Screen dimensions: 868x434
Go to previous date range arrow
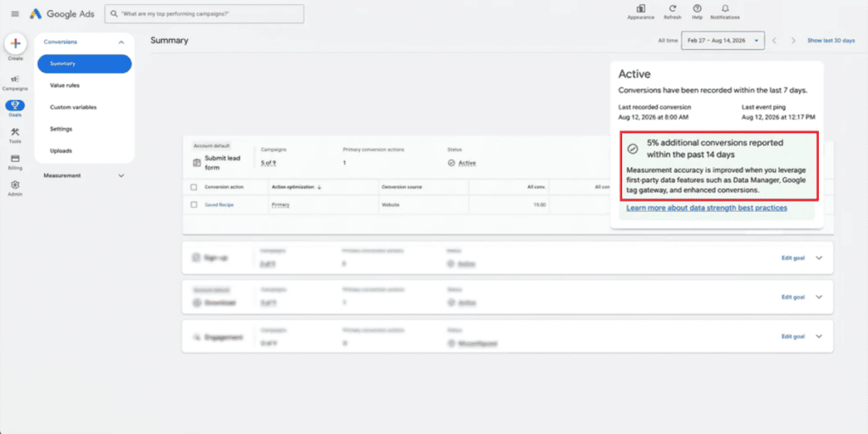(x=775, y=41)
